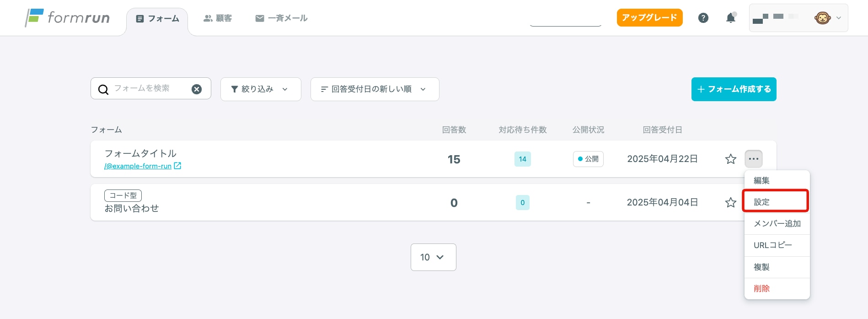Favorite the お問い合わせ form
The width and height of the screenshot is (868, 319).
730,202
